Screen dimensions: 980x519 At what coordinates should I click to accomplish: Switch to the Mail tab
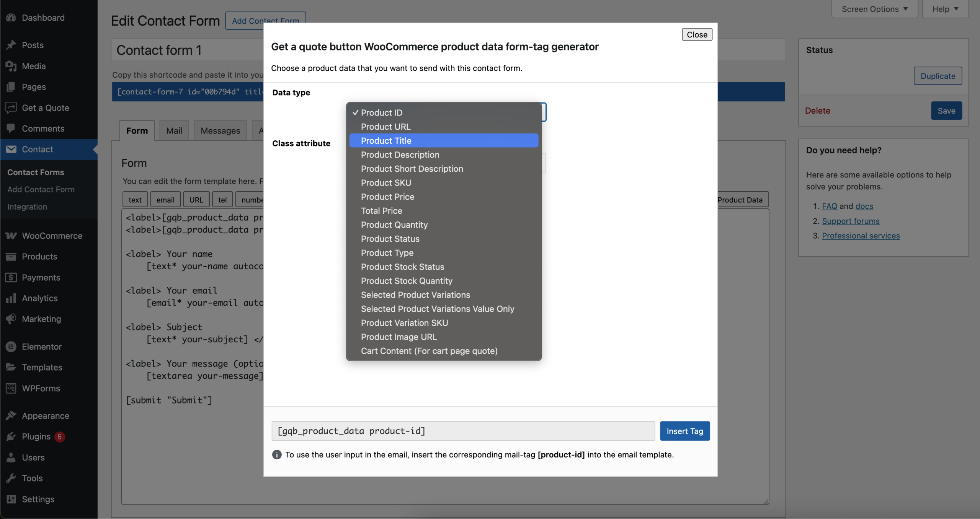174,130
